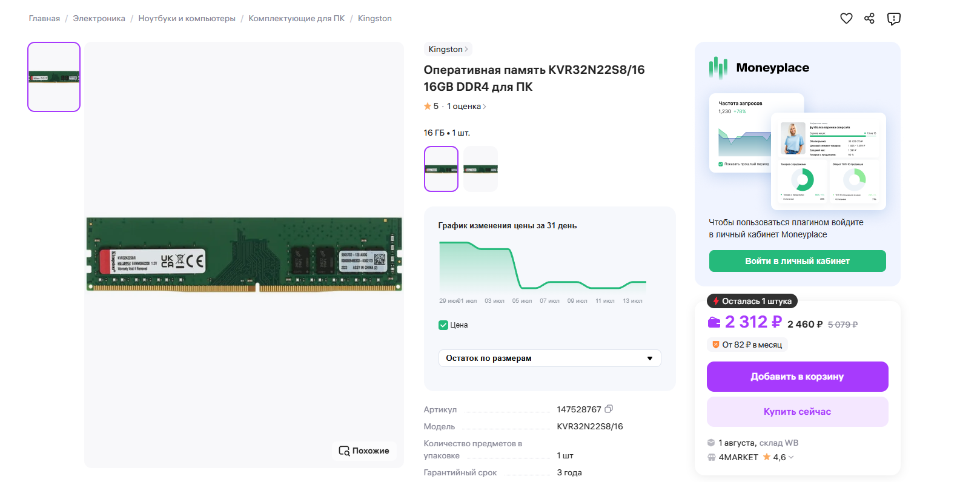Open Kingston brand chip
Viewport: 980px width, 482px height.
click(x=448, y=49)
